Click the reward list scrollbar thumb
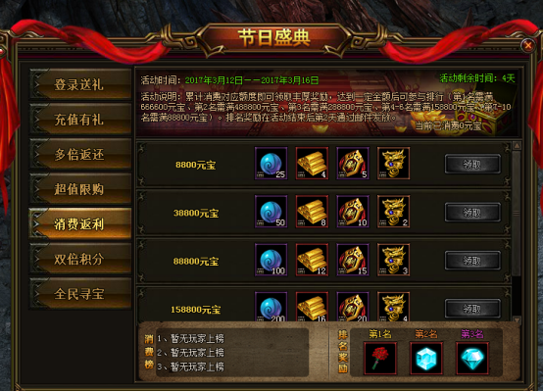This screenshot has height=392, width=543. [517, 213]
